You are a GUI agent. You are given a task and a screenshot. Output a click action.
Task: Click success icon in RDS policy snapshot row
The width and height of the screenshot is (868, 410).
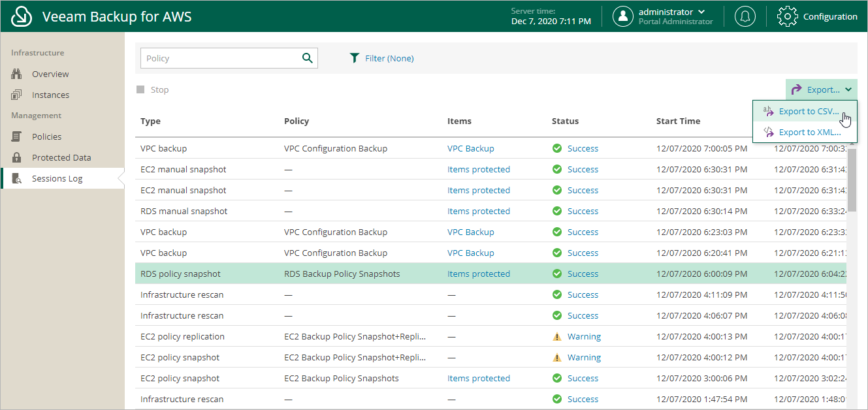coord(557,274)
